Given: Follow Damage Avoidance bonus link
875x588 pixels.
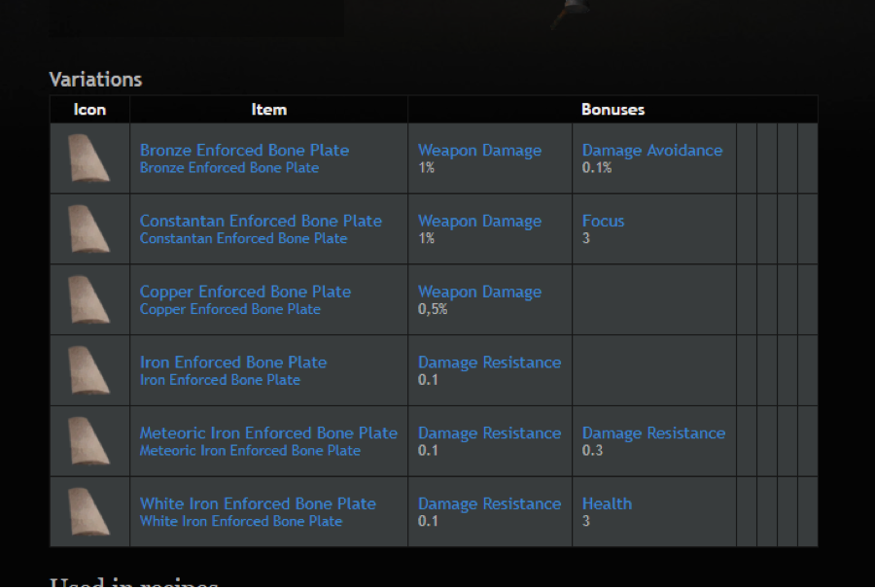Looking at the screenshot, I should point(652,150).
